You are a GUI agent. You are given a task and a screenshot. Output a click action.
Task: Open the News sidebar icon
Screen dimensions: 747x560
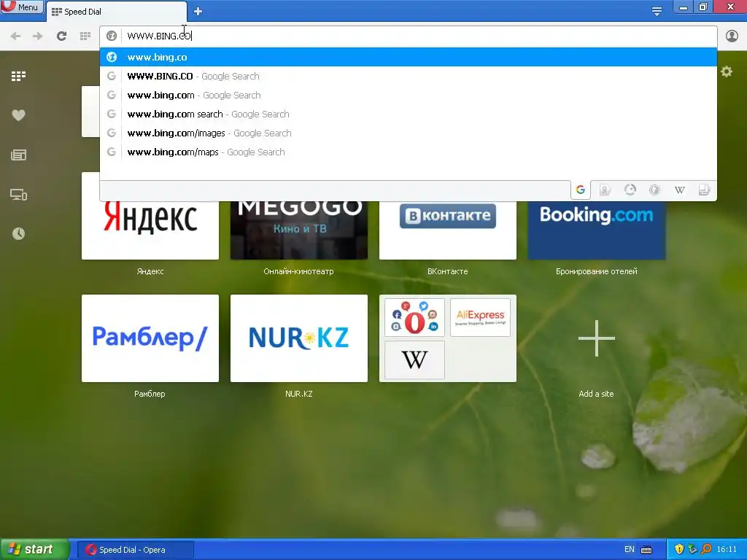coord(18,155)
